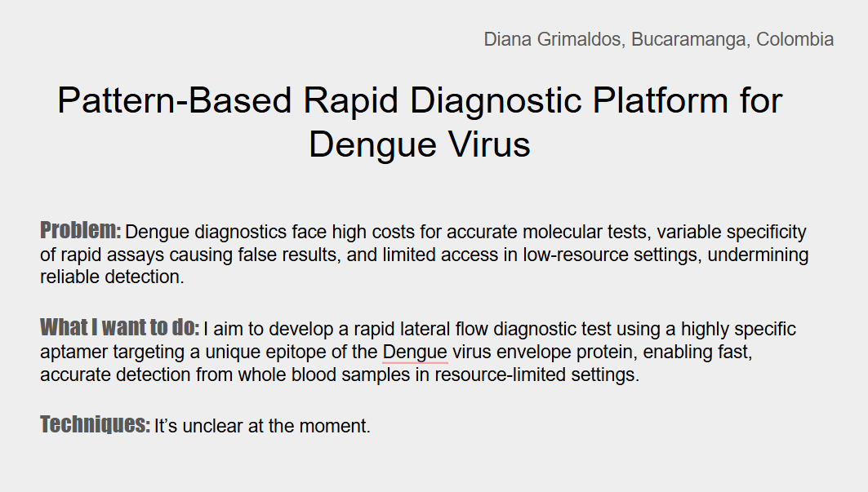This screenshot has width=868, height=492.
Task: Click the word Colombia in author line
Action: pos(795,39)
